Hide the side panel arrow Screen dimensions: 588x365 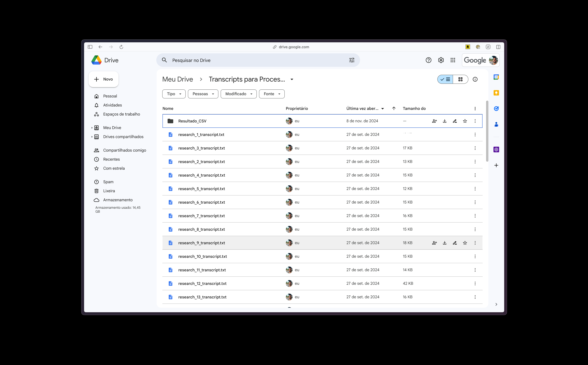click(496, 304)
